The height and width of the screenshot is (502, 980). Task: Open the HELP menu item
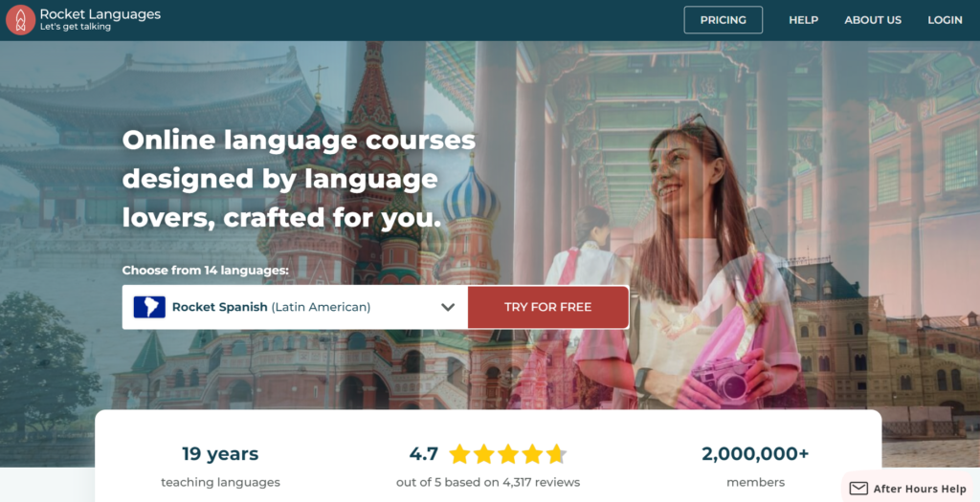[803, 20]
